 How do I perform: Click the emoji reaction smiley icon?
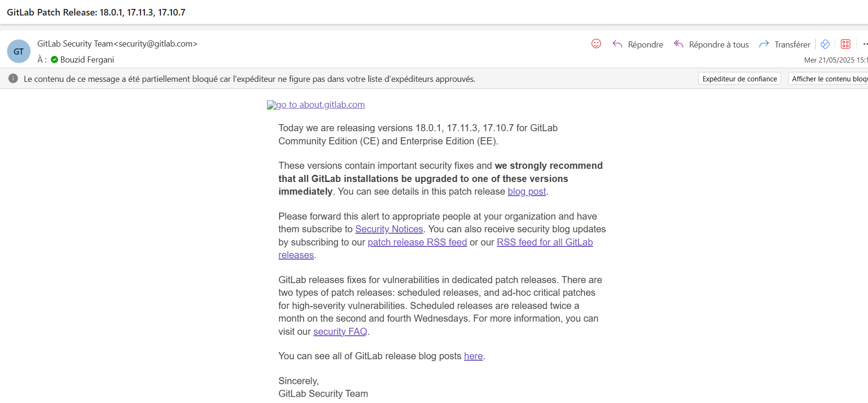pos(596,44)
